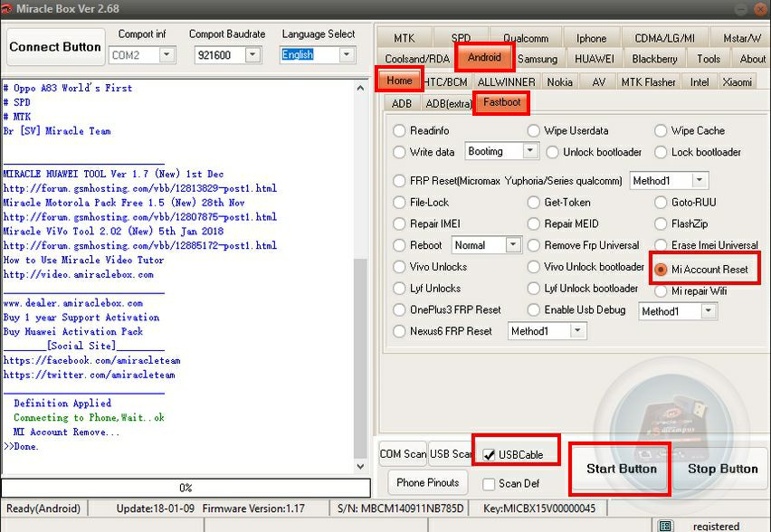771x532 pixels.
Task: Expand the Reboot Normal mode dropdown
Action: click(x=513, y=245)
